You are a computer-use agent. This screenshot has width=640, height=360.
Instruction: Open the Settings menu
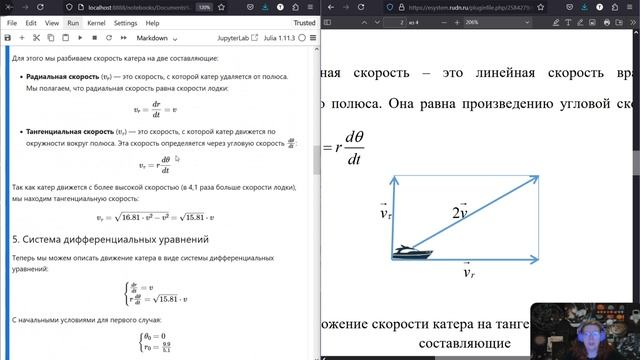125,23
